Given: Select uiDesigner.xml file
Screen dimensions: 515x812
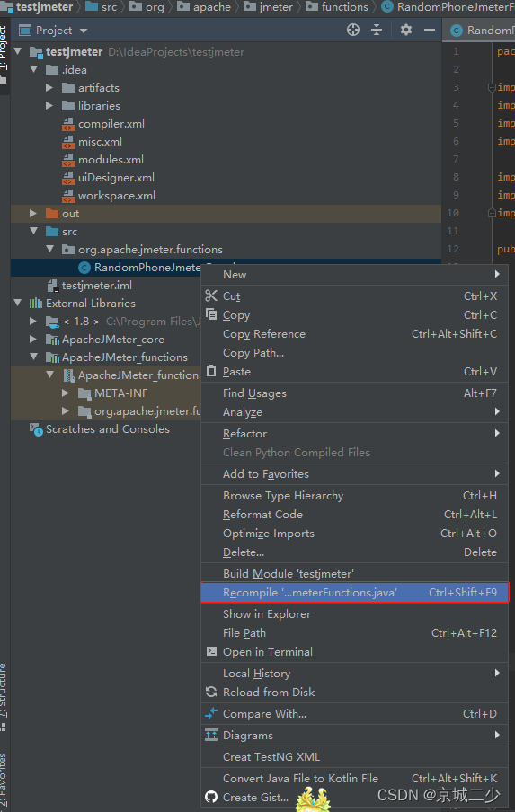Looking at the screenshot, I should coord(116,178).
